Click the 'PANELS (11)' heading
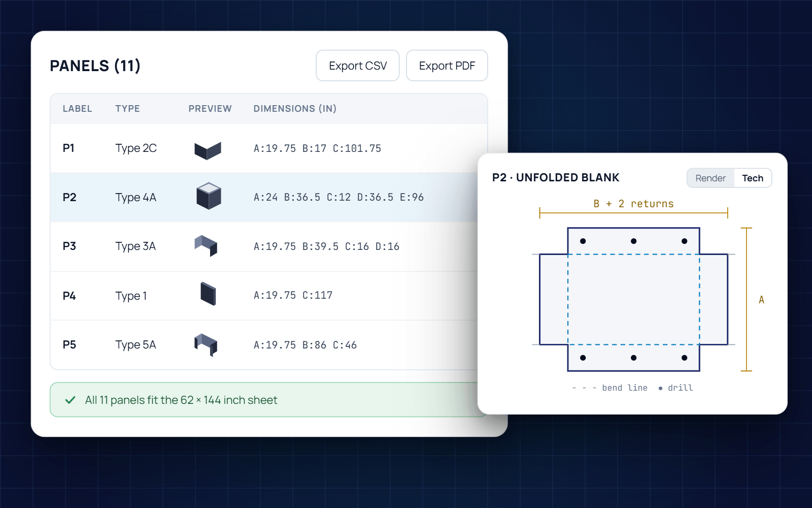812x508 pixels. 95,66
